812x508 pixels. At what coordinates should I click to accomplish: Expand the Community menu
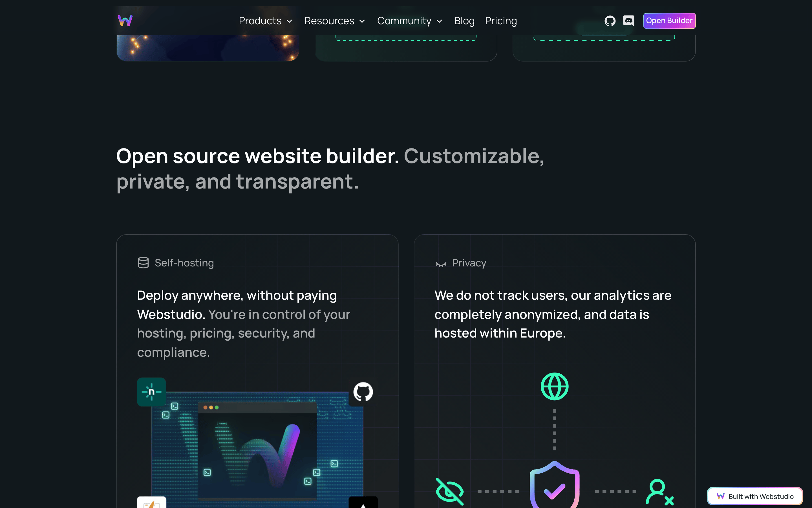tap(410, 21)
